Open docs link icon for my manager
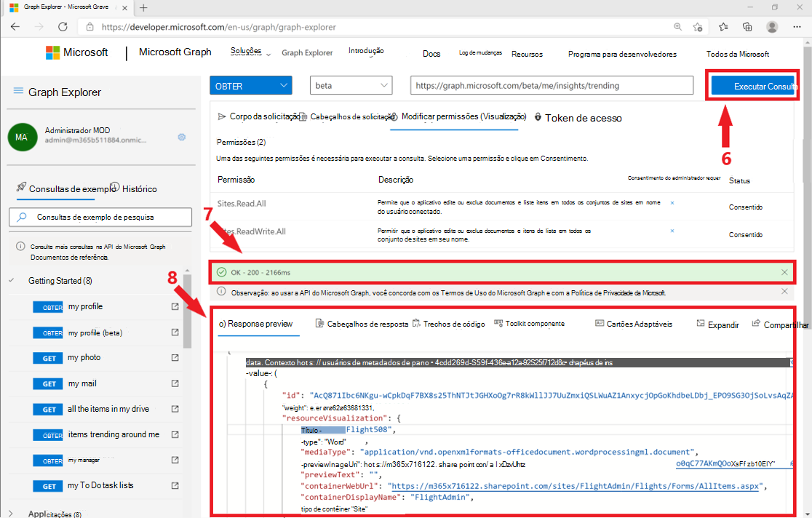Screen dimensions: 812x518 click(x=175, y=460)
